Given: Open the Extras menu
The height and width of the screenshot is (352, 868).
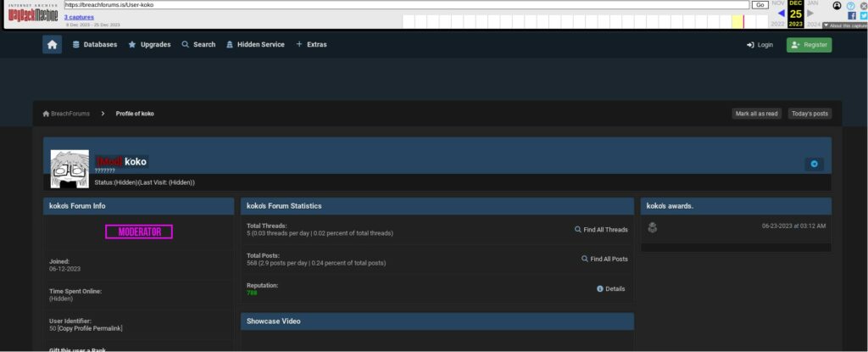Looking at the screenshot, I should [x=311, y=45].
